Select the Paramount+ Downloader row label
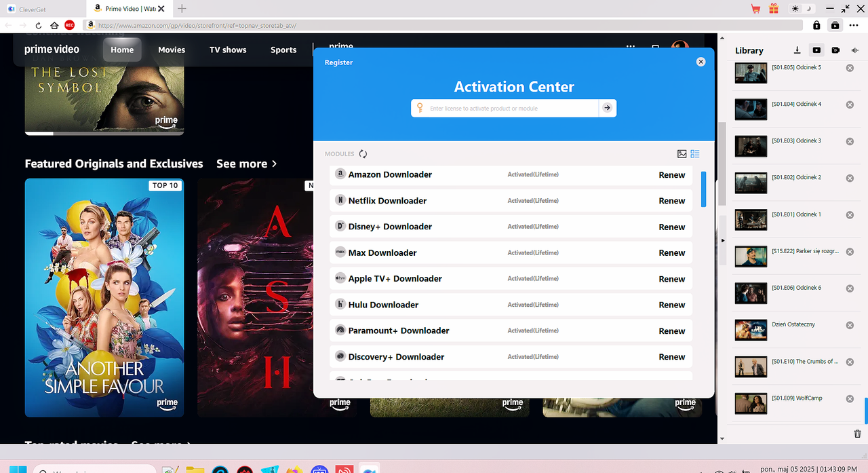This screenshot has height=473, width=868. click(399, 330)
